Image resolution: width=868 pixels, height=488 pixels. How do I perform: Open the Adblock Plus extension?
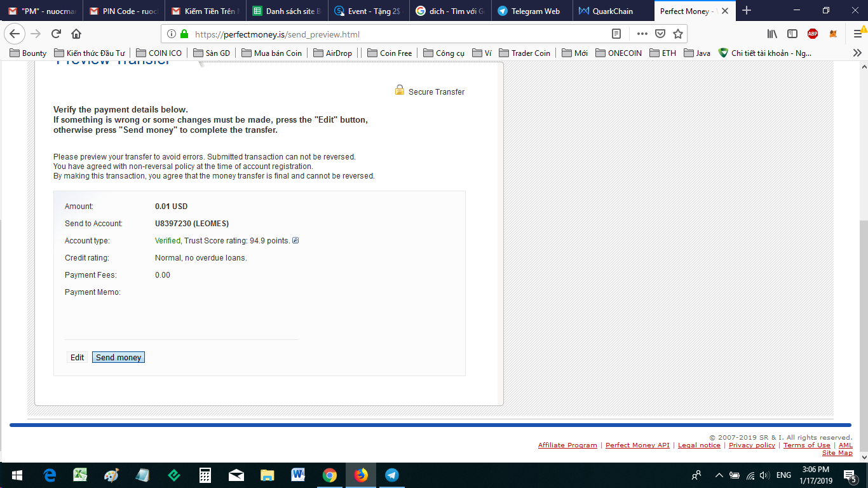[813, 34]
